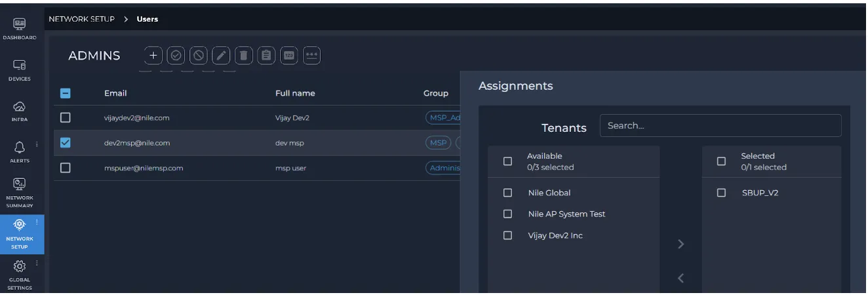Click the Adminis group tag for mspuser
The image size is (868, 295).
tap(443, 168)
